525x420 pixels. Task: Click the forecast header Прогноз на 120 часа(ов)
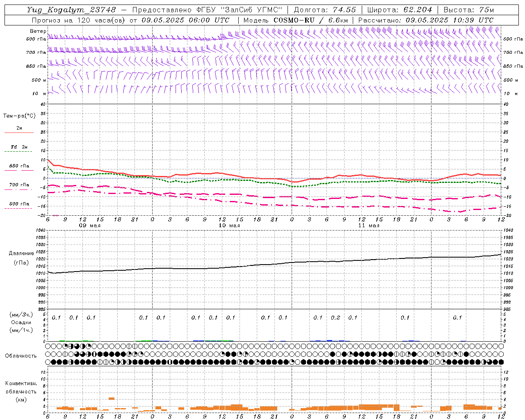coord(79,20)
